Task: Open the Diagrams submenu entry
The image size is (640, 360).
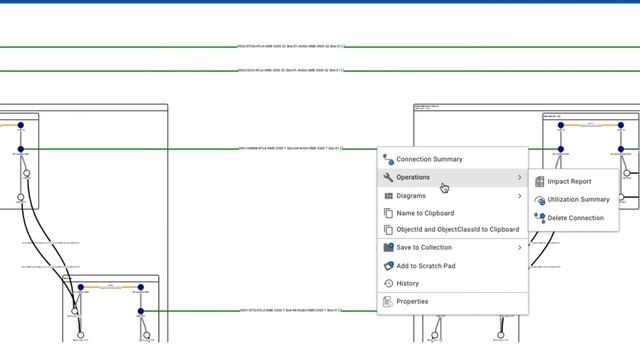Action: pyautogui.click(x=453, y=196)
